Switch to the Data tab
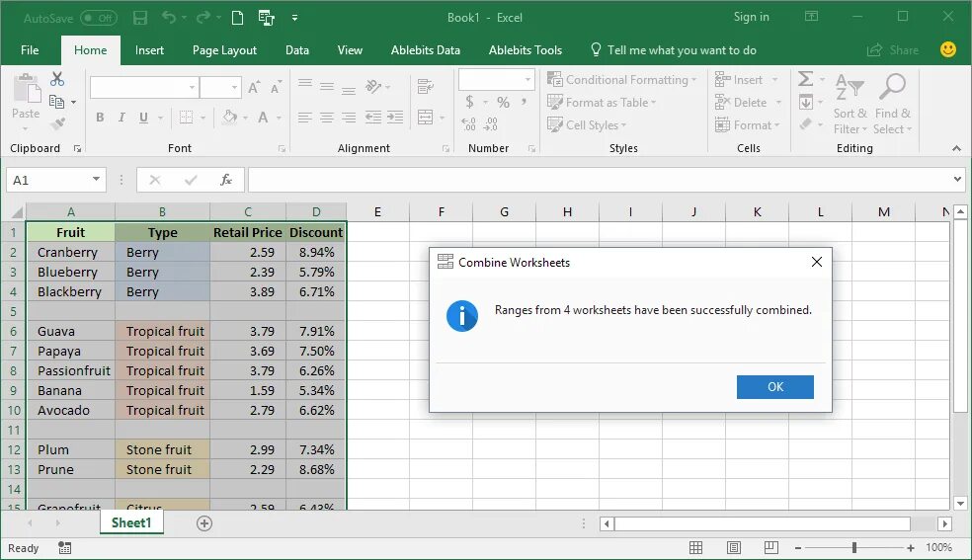 (297, 50)
